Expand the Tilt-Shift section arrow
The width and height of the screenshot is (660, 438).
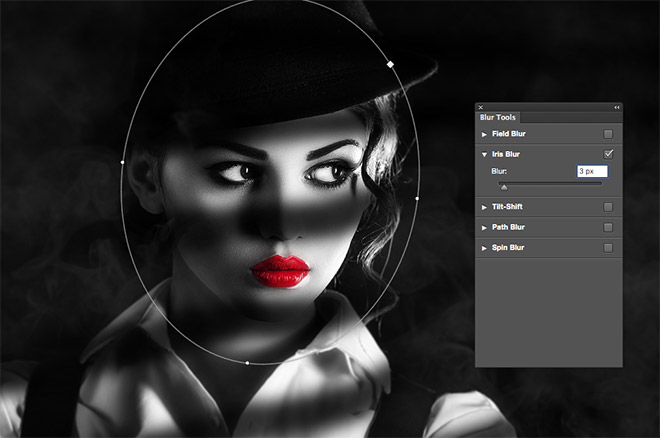point(485,207)
